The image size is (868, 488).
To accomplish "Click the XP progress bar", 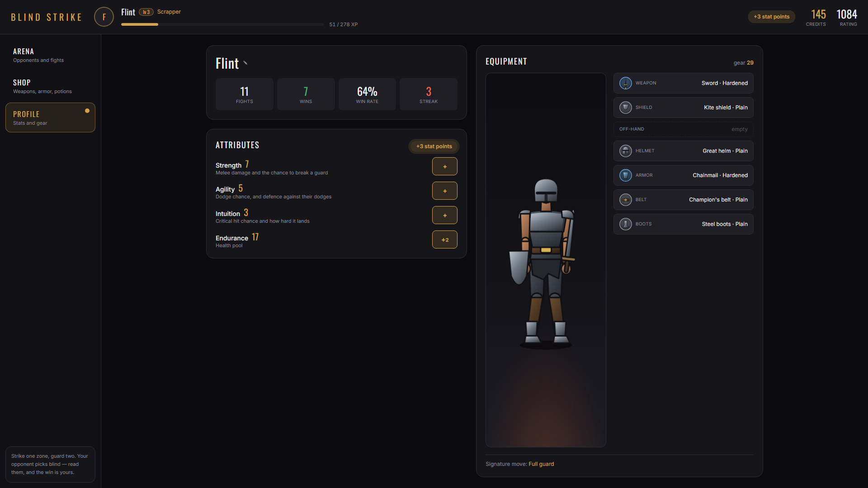I will click(222, 24).
